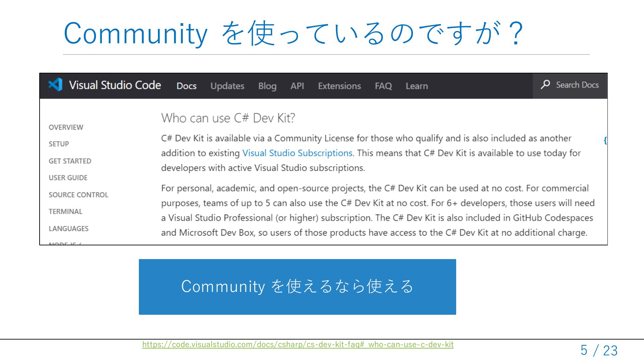Open the API navigation item

tap(297, 86)
